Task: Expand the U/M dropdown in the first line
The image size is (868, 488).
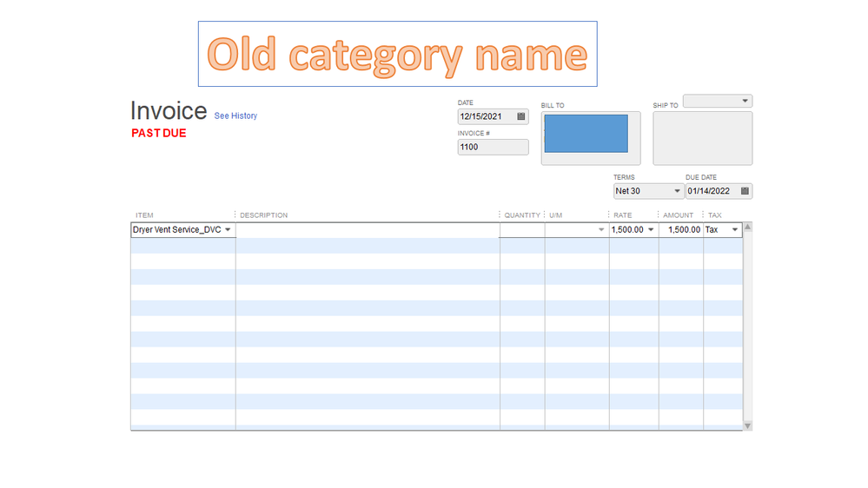Action: 601,229
